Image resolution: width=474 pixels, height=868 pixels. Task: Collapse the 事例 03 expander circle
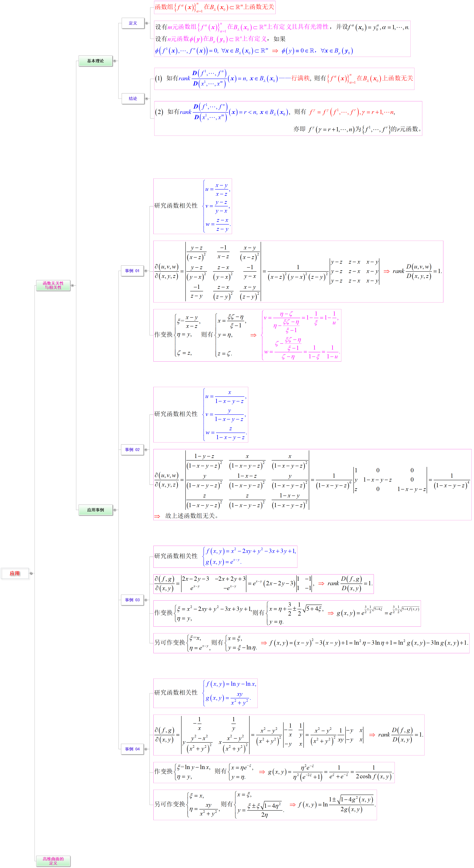[x=146, y=600]
